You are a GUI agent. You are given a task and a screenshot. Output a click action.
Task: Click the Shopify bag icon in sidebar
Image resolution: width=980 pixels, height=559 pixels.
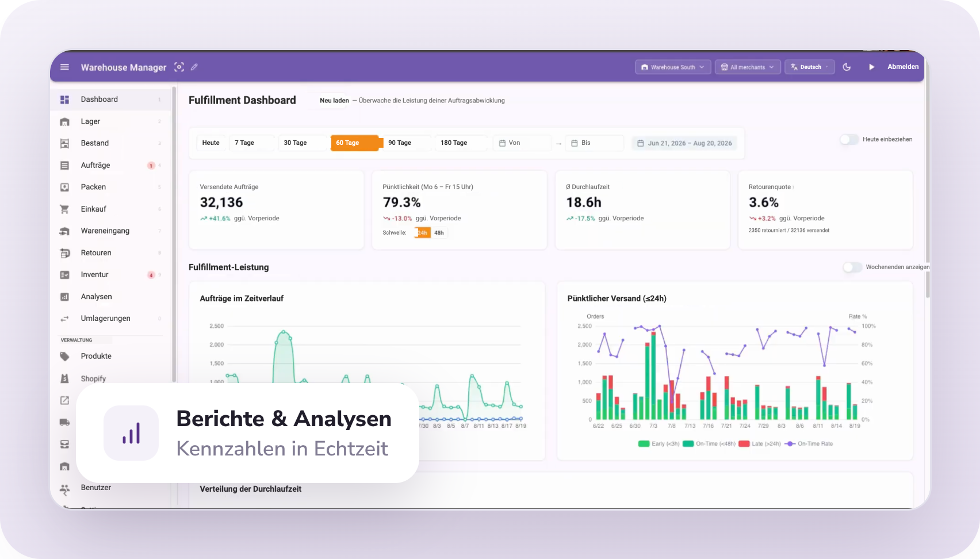tap(65, 378)
